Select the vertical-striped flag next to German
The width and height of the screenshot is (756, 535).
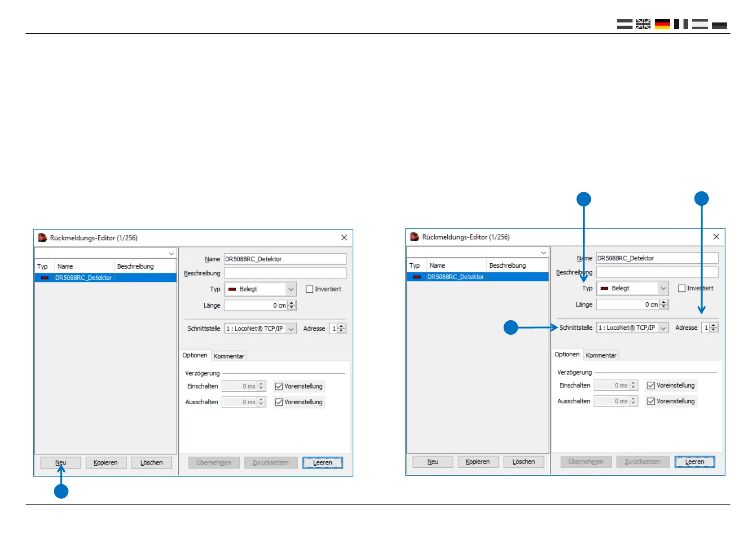pos(681,24)
